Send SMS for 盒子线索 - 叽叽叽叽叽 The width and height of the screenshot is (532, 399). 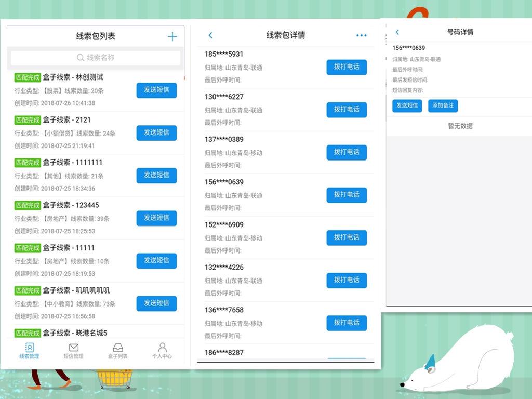pyautogui.click(x=156, y=303)
